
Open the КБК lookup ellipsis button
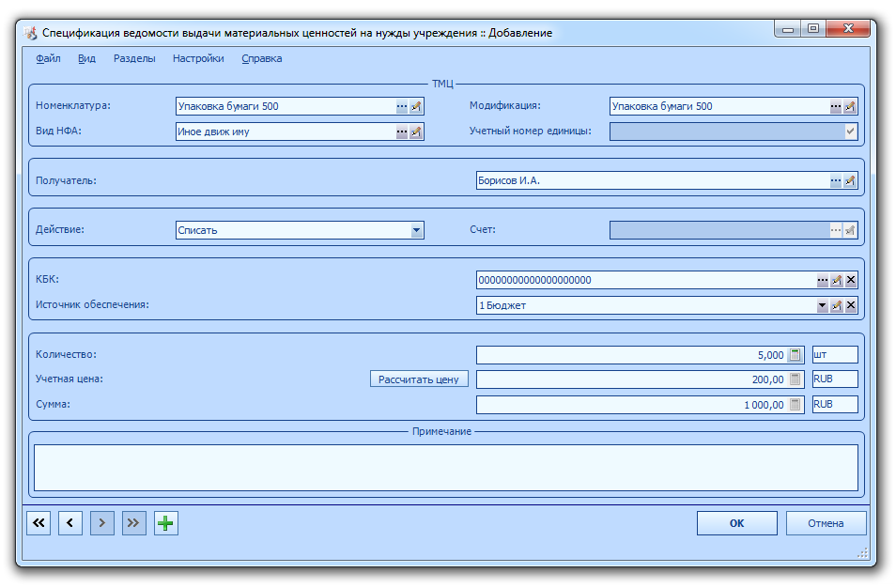pyautogui.click(x=823, y=280)
